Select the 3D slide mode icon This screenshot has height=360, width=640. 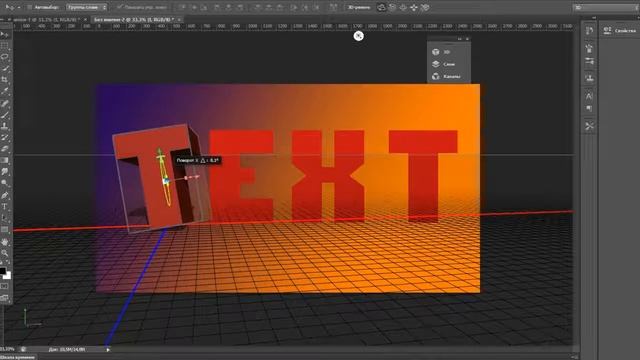(414, 7)
